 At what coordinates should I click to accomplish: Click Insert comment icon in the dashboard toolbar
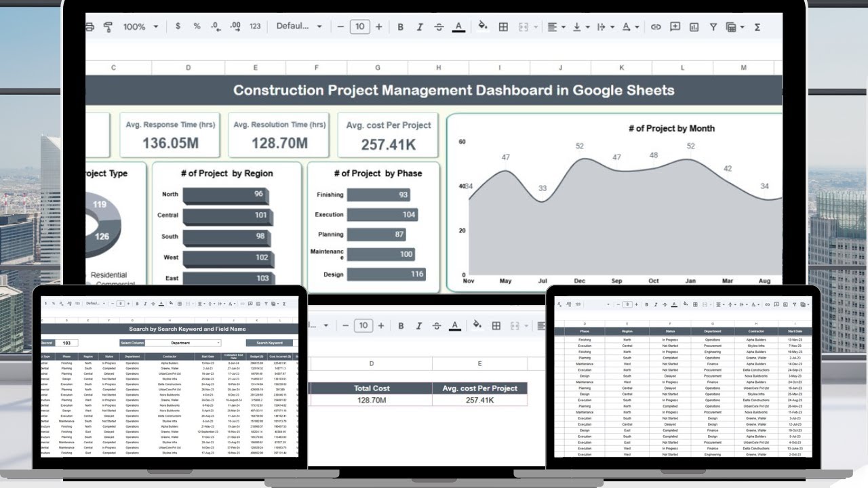[675, 26]
